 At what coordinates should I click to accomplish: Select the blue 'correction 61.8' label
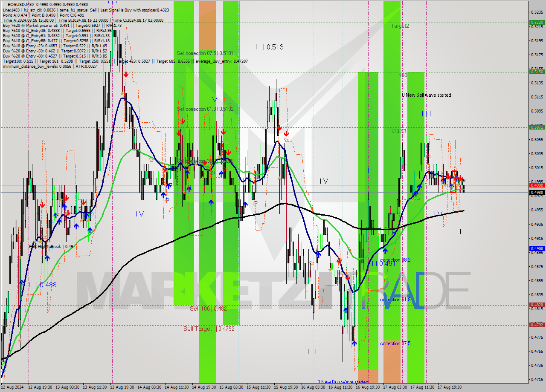[x=395, y=300]
